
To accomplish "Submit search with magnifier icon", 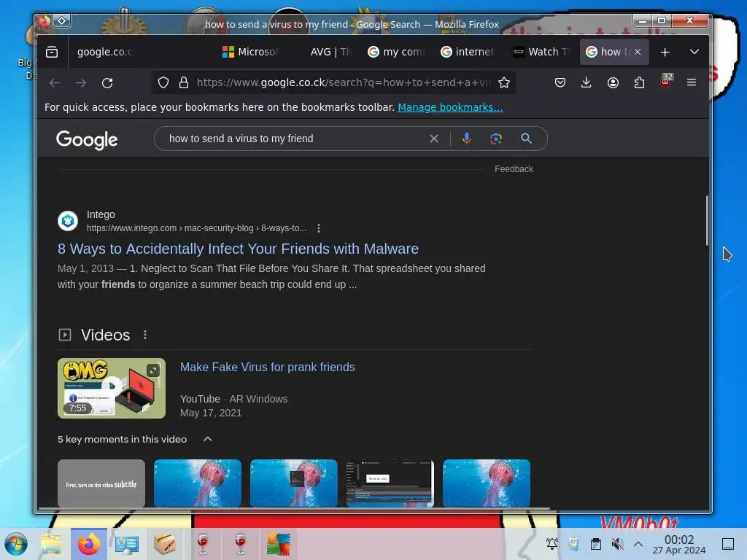I will (x=527, y=139).
